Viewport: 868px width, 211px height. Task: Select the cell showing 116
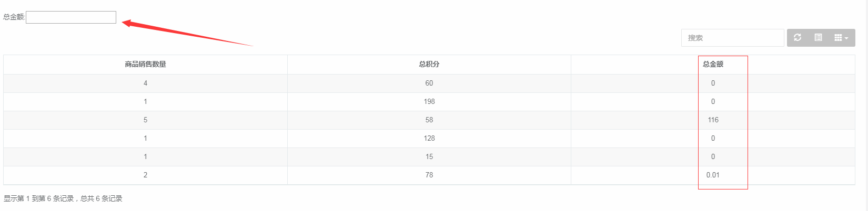(x=713, y=120)
